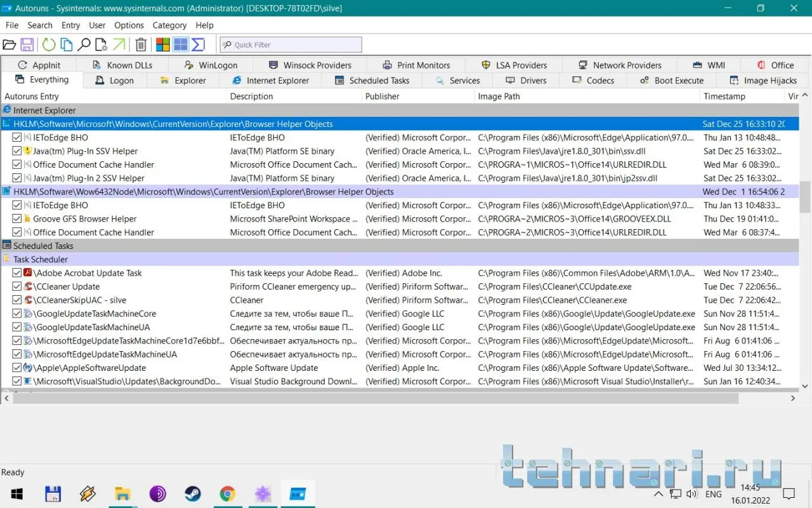Expand the Entry menu
The image size is (812, 508).
click(x=70, y=25)
